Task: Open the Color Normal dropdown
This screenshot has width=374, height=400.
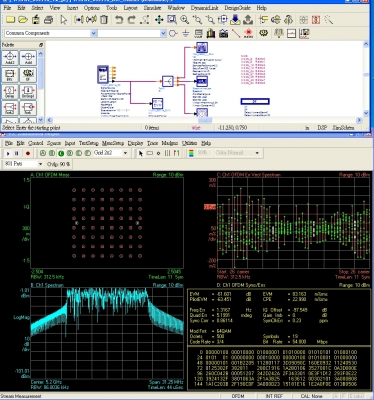Action: coord(257,153)
